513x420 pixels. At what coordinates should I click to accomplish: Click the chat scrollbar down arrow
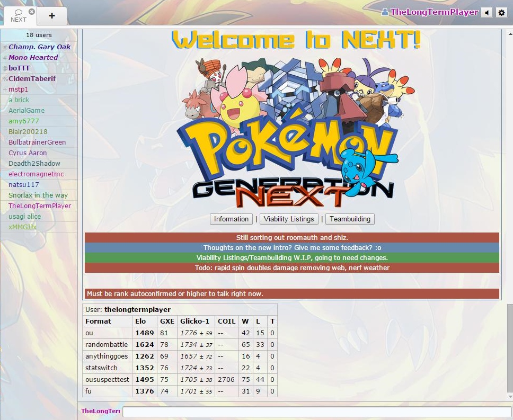click(510, 396)
